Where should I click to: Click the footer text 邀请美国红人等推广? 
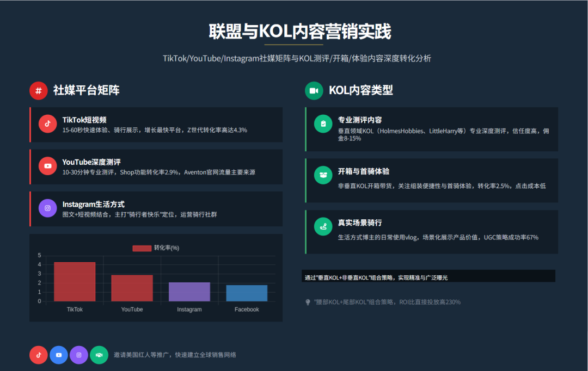pos(175,355)
